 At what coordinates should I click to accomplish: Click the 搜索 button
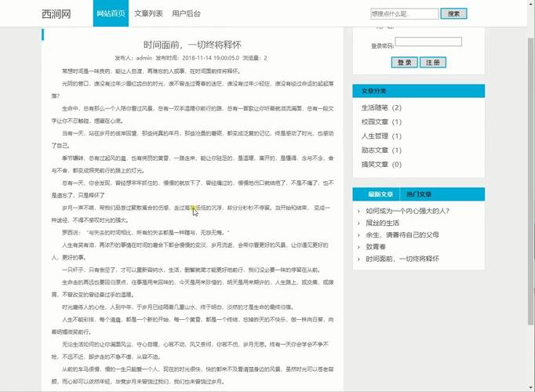[453, 13]
